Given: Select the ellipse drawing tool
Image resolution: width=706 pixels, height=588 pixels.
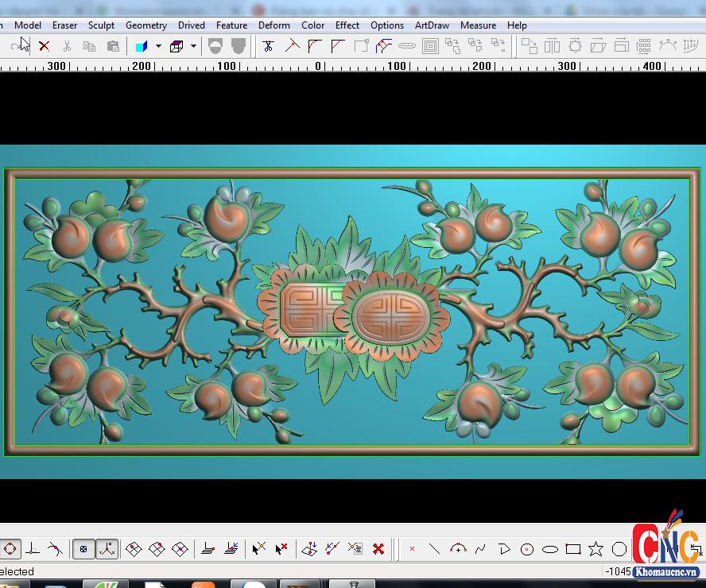Looking at the screenshot, I should [549, 549].
